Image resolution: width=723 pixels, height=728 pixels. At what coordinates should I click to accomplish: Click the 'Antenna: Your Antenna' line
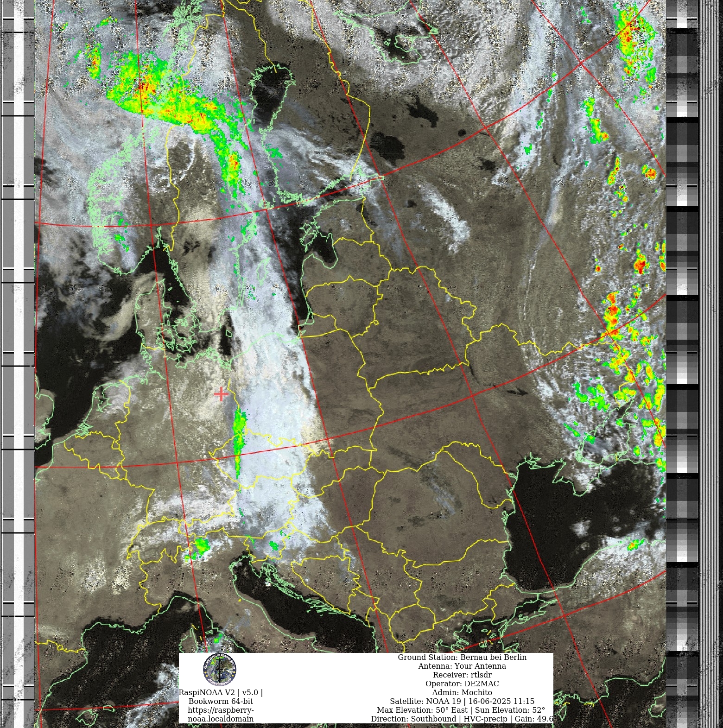point(462,666)
